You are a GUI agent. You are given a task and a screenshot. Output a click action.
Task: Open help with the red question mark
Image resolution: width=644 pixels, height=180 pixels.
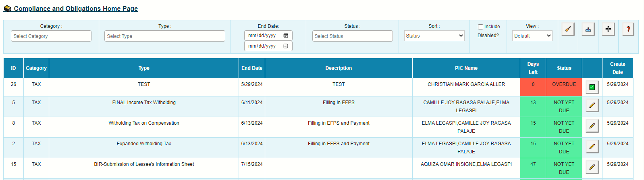[628, 29]
